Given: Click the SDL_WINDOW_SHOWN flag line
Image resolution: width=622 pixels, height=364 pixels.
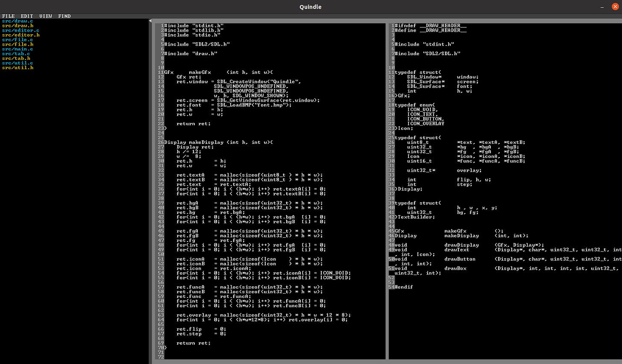Looking at the screenshot, I should (x=251, y=96).
